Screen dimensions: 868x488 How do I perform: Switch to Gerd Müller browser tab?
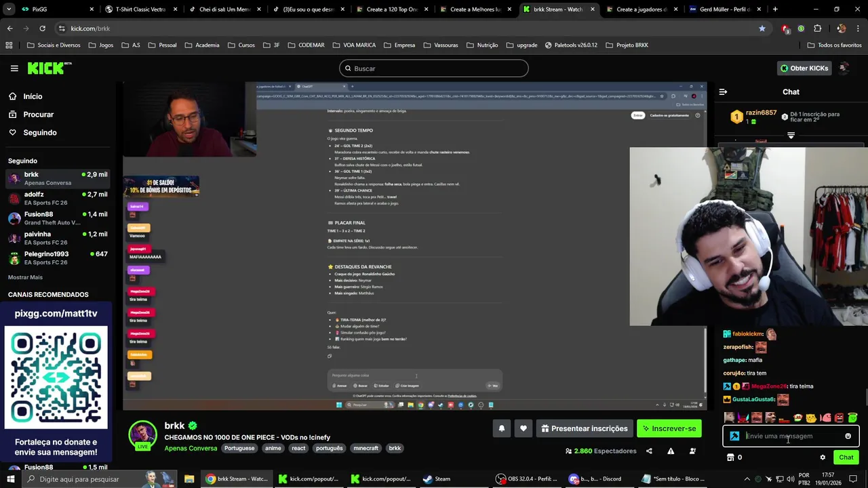724,9
